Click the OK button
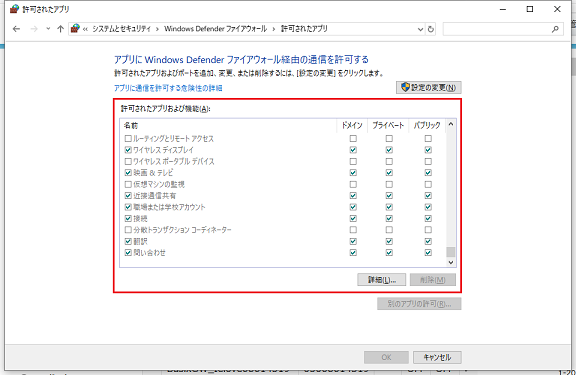576x375 pixels. (386, 357)
